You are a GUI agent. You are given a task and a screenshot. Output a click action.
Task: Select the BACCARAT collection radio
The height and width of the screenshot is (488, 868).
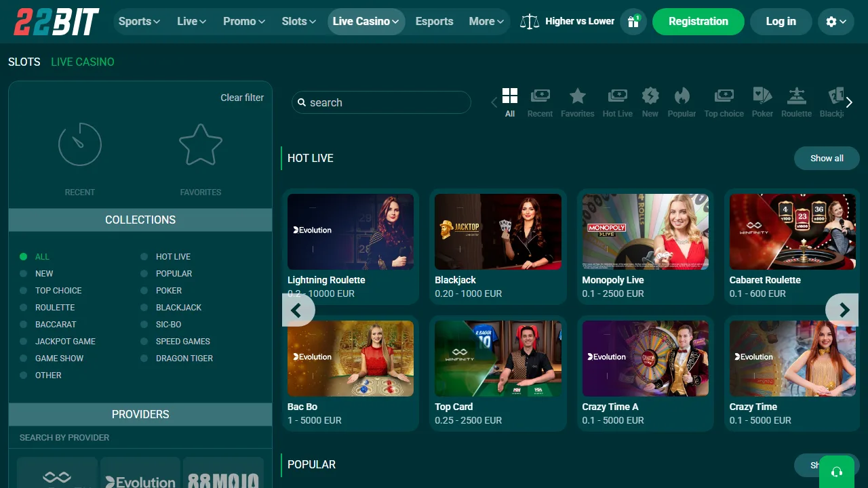[x=23, y=325]
